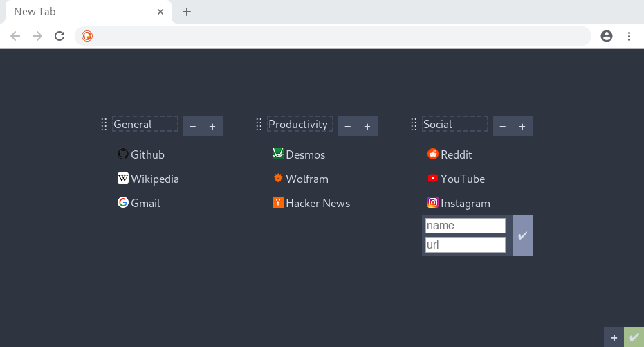
Task: Click the Gmail Google icon
Action: click(x=123, y=202)
